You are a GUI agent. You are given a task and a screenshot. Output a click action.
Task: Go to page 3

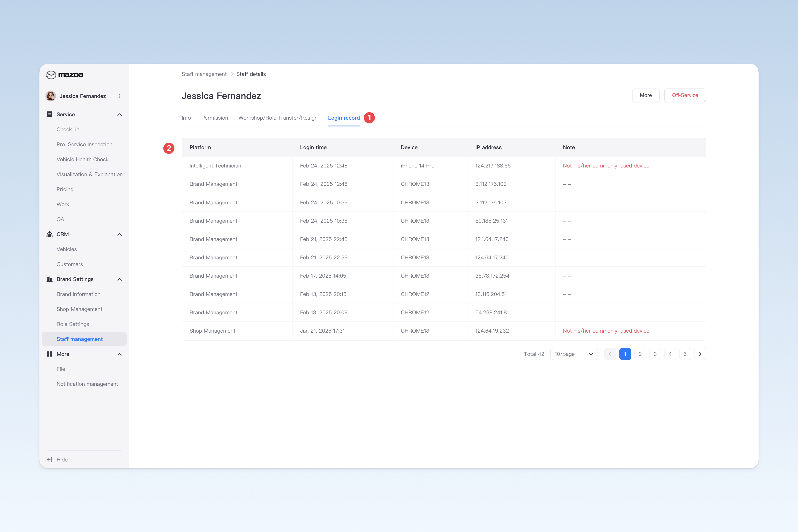(655, 354)
